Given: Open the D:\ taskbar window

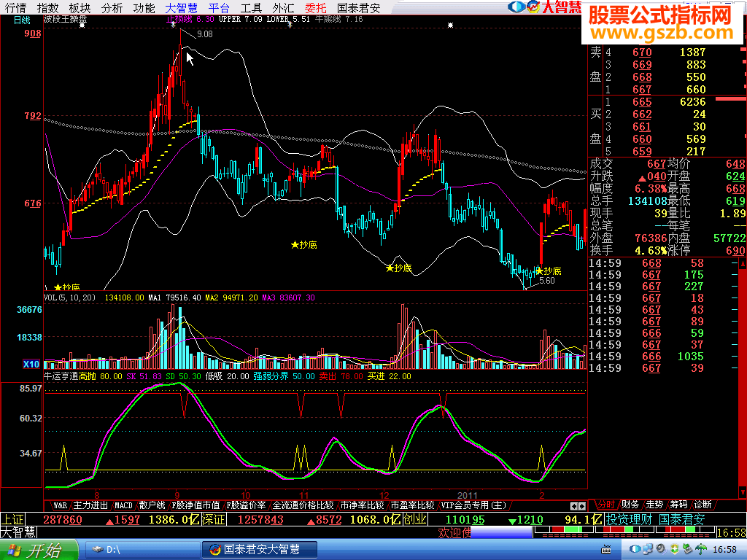Looking at the screenshot, I should (x=142, y=550).
